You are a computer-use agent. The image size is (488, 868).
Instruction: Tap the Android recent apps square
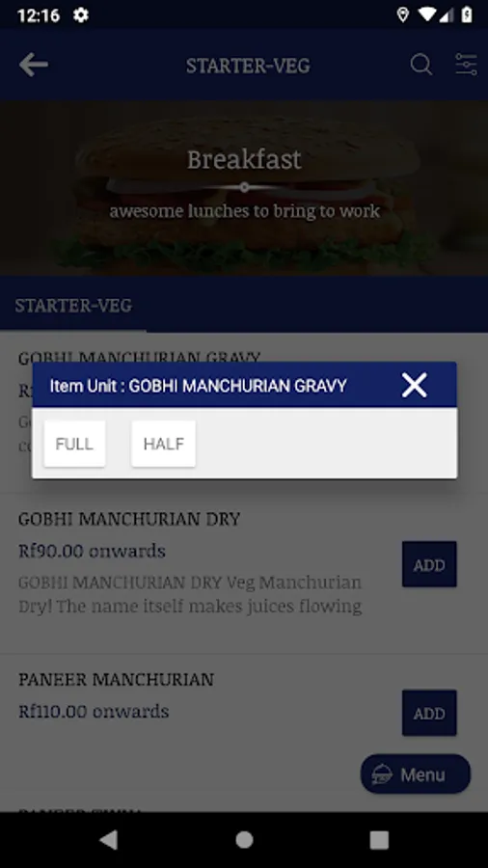pos(379,840)
